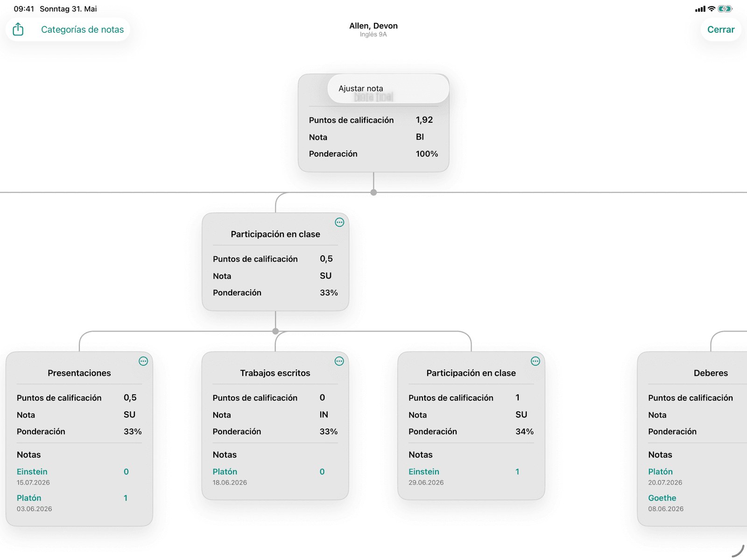Collapse the node under Participación en clase
The height and width of the screenshot is (560, 747).
tap(275, 331)
